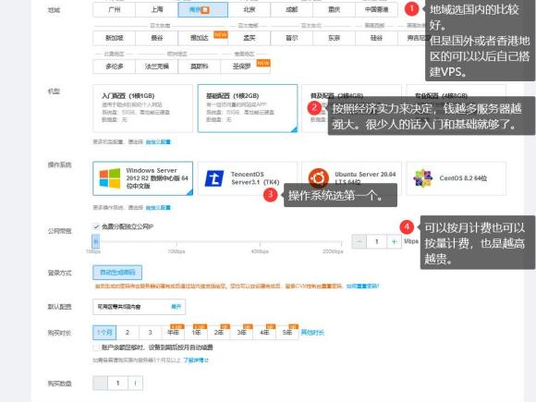The image size is (536, 402).
Task: Select the 新加坡 region
Action: (114, 38)
